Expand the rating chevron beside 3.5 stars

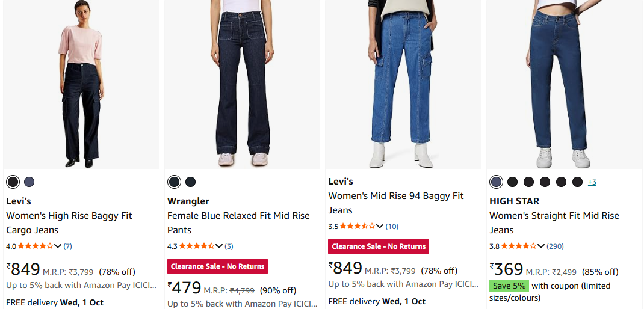[380, 226]
